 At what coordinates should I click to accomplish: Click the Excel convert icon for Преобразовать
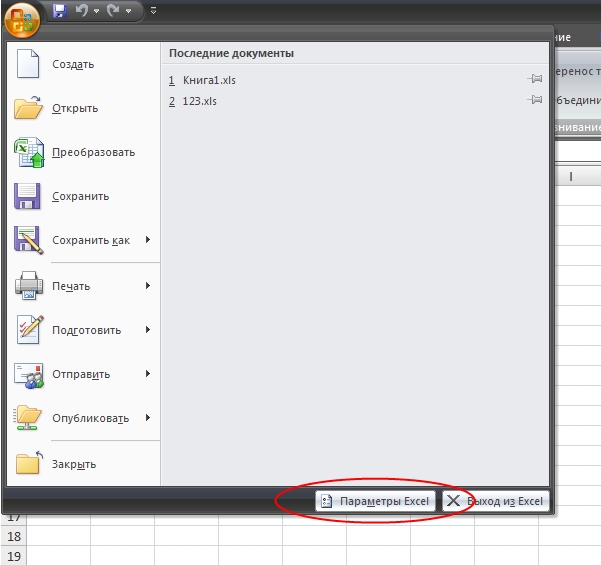tap(29, 152)
